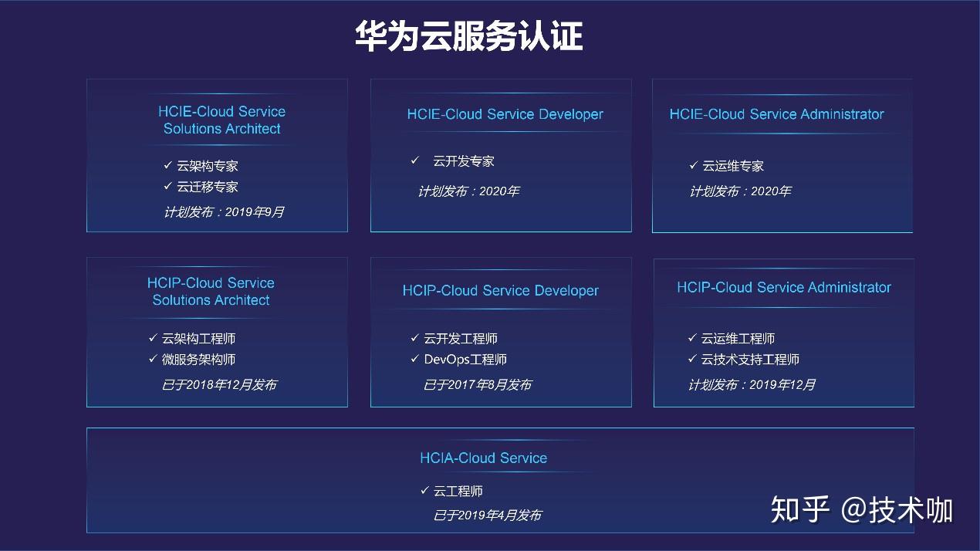Click the HCIP-Cloud Service Administrator heading
980x551 pixels.
(784, 287)
